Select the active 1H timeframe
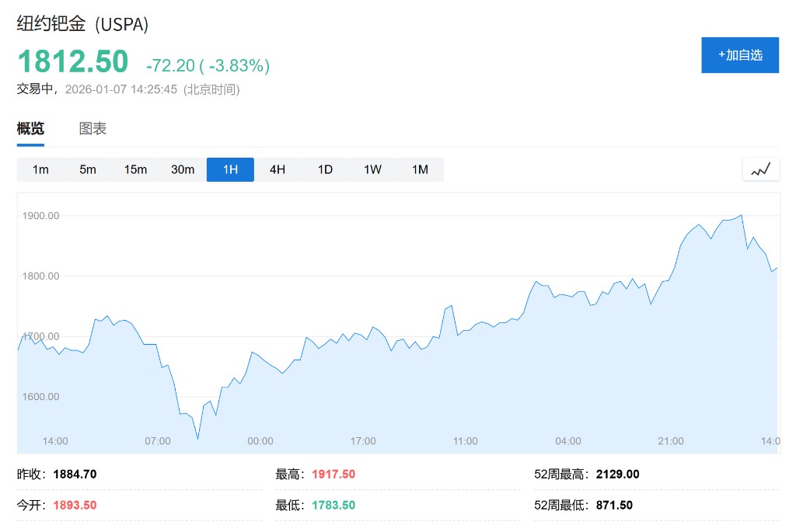The height and width of the screenshot is (532, 796). pyautogui.click(x=230, y=169)
